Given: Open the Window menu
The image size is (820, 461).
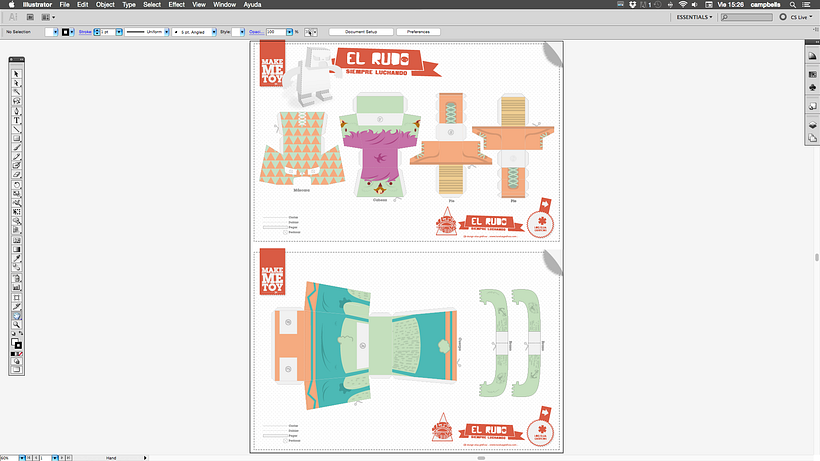Looking at the screenshot, I should [x=224, y=5].
